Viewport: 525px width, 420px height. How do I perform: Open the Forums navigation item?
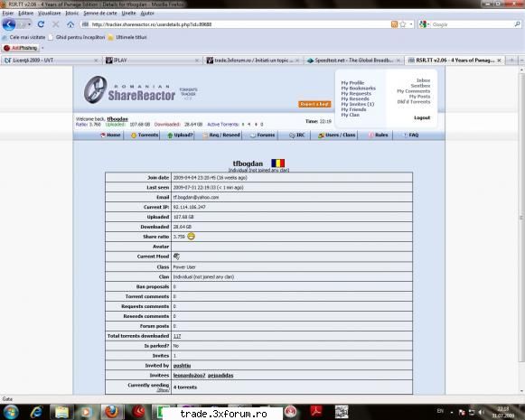pyautogui.click(x=263, y=135)
